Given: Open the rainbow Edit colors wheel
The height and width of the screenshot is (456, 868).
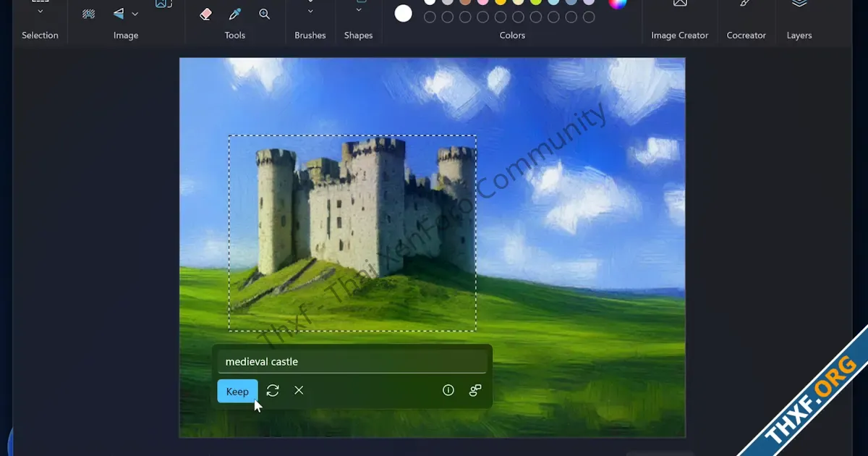Looking at the screenshot, I should click(617, 3).
